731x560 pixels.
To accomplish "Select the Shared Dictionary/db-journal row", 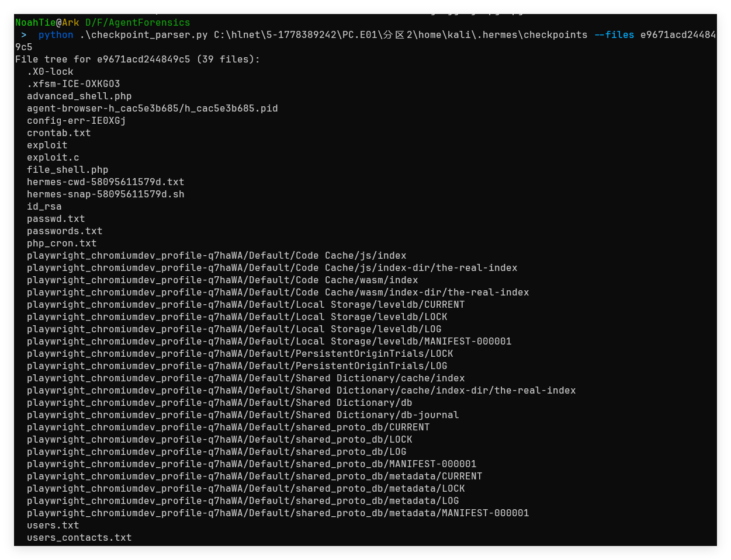I will (x=243, y=415).
